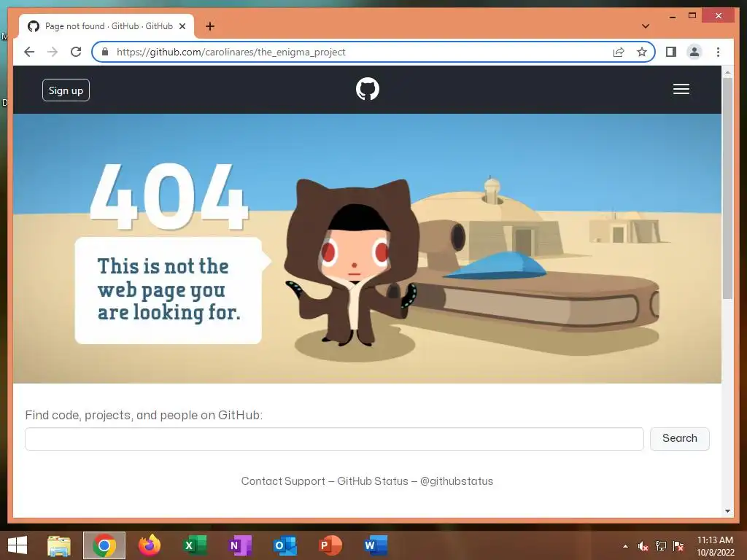The image size is (747, 560).
Task: Click the taskbar clock showing 11:13 AM
Action: click(x=715, y=546)
